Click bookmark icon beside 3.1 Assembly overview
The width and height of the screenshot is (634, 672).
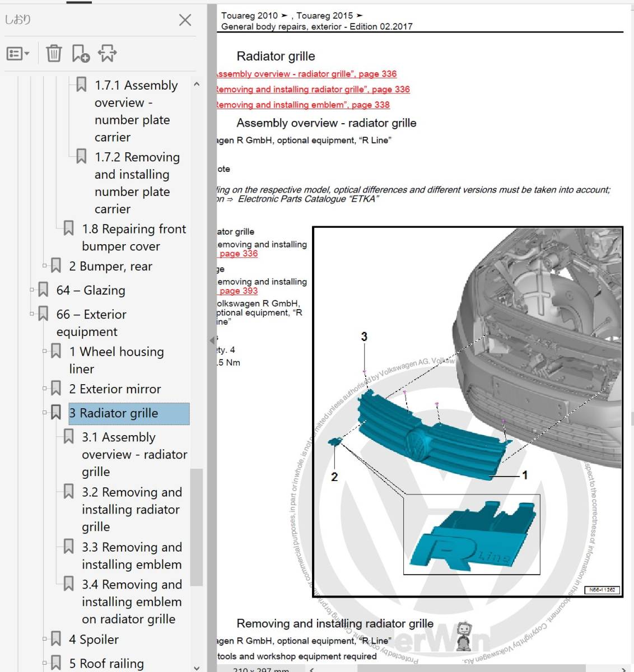pos(68,436)
